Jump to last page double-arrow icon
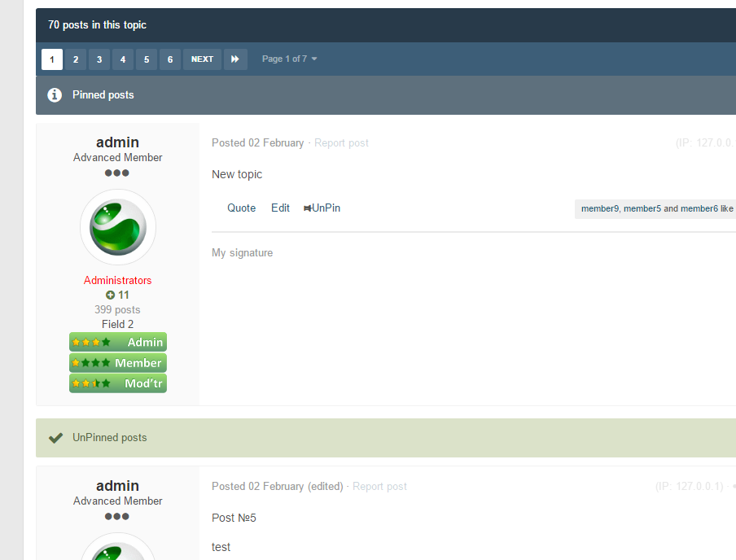Viewport: 736px width, 560px height. (x=235, y=59)
